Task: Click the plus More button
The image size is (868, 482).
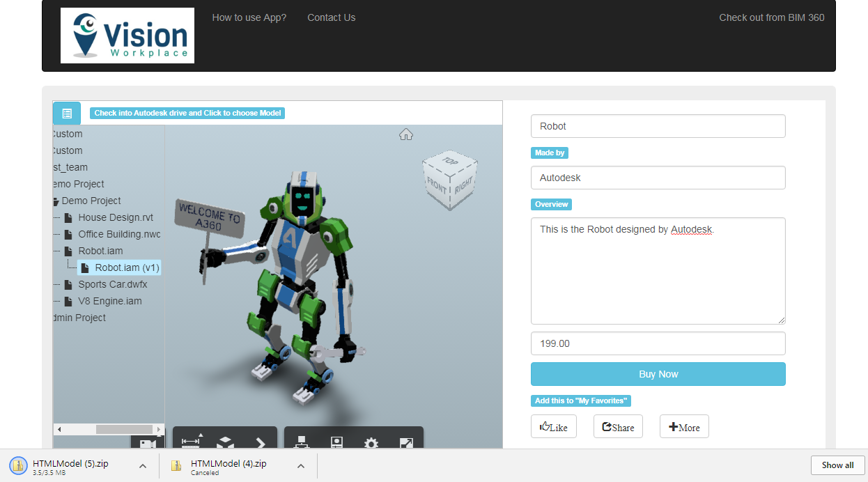Action: point(684,427)
